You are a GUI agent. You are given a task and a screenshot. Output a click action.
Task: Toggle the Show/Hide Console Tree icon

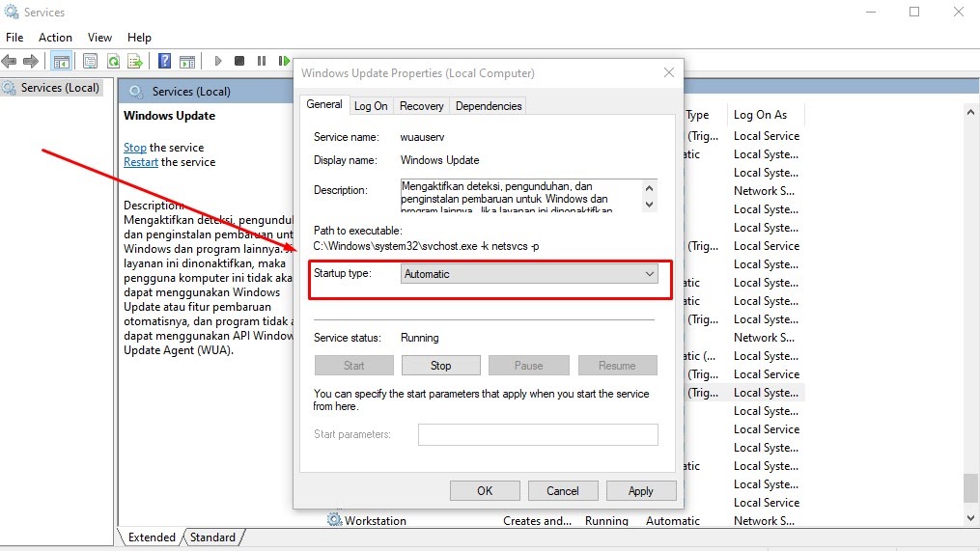click(x=61, y=61)
